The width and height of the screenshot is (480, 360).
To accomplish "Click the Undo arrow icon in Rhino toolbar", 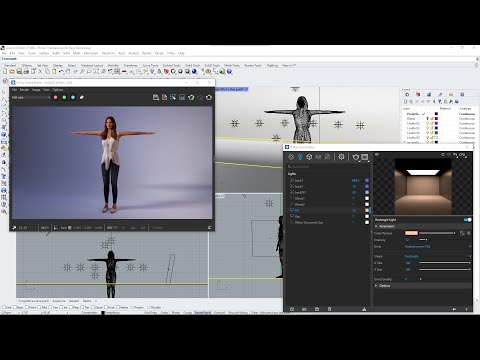I will click(61, 71).
